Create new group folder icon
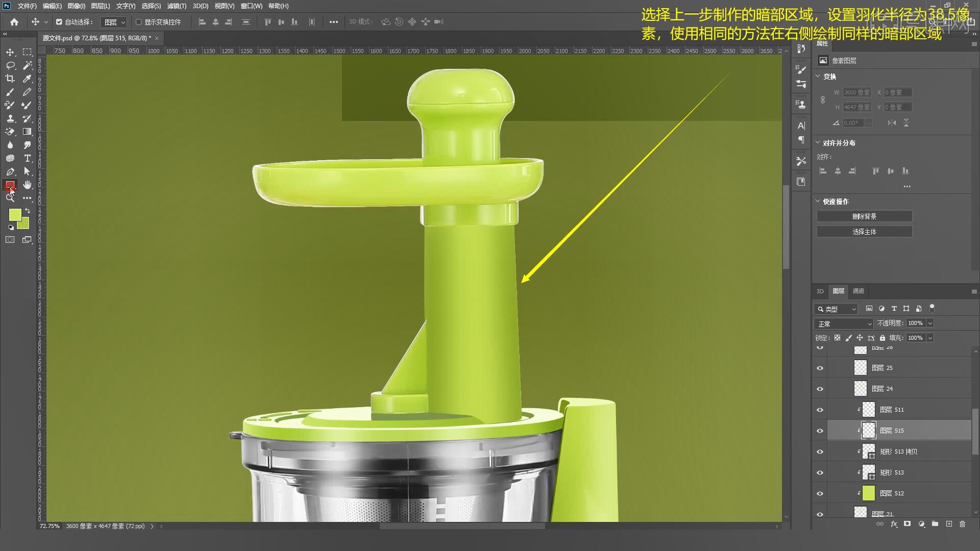Viewport: 980px width, 551px height. [935, 524]
